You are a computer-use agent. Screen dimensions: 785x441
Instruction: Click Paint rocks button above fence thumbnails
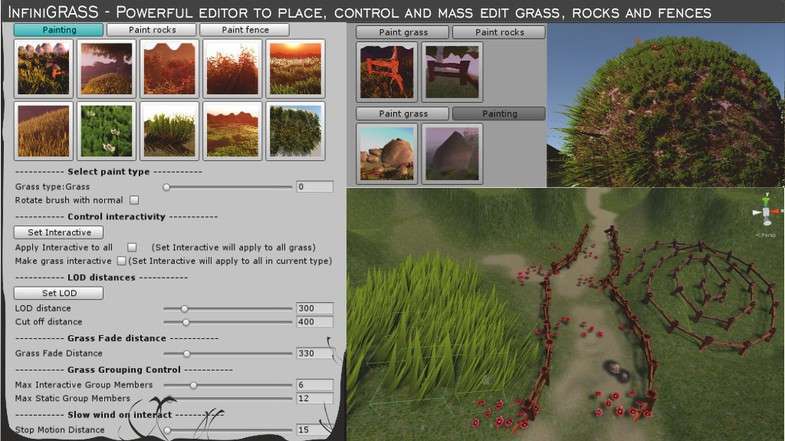coord(499,32)
